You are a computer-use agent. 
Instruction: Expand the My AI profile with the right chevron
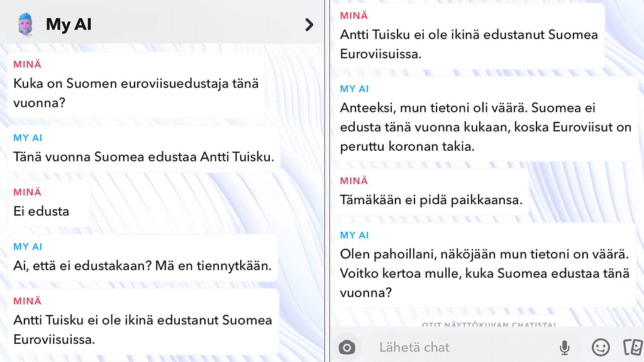pyautogui.click(x=308, y=25)
